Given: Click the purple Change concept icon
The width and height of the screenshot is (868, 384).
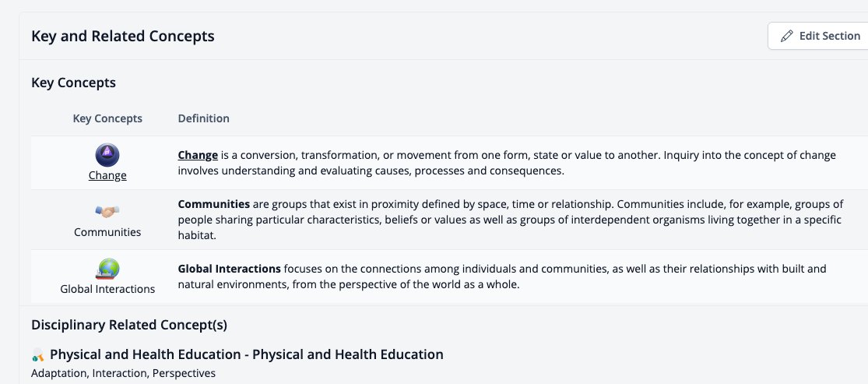Looking at the screenshot, I should [107, 155].
